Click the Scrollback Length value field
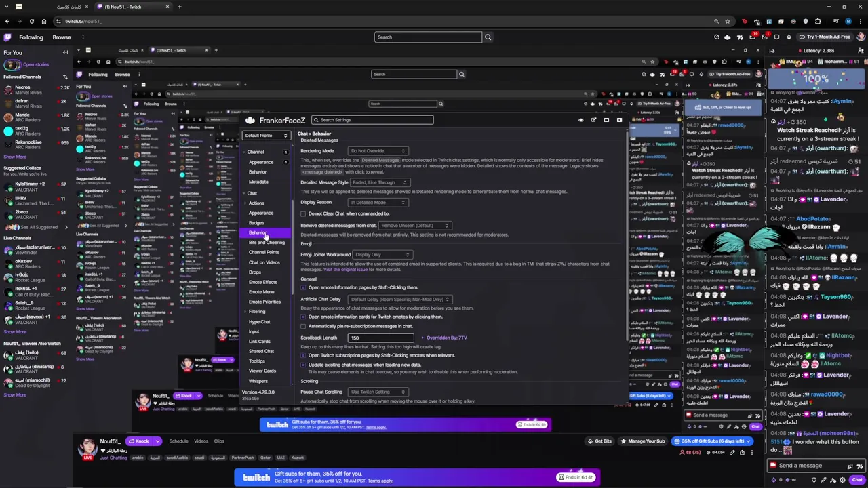Image resolution: width=868 pixels, height=488 pixels. tap(380, 338)
